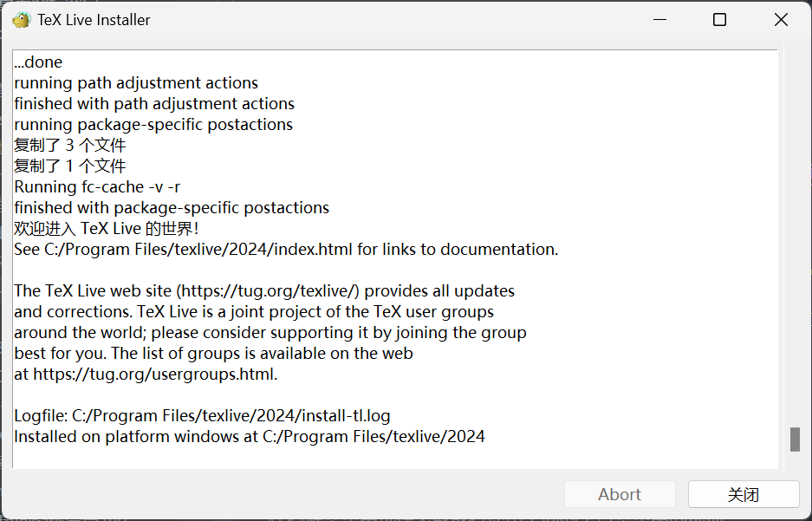Image resolution: width=812 pixels, height=521 pixels.
Task: Click the "...done" line in the log
Action: pos(38,62)
